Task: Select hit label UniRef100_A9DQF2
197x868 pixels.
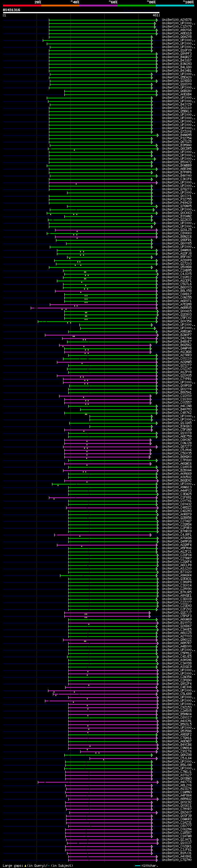Action: click(177, 734)
